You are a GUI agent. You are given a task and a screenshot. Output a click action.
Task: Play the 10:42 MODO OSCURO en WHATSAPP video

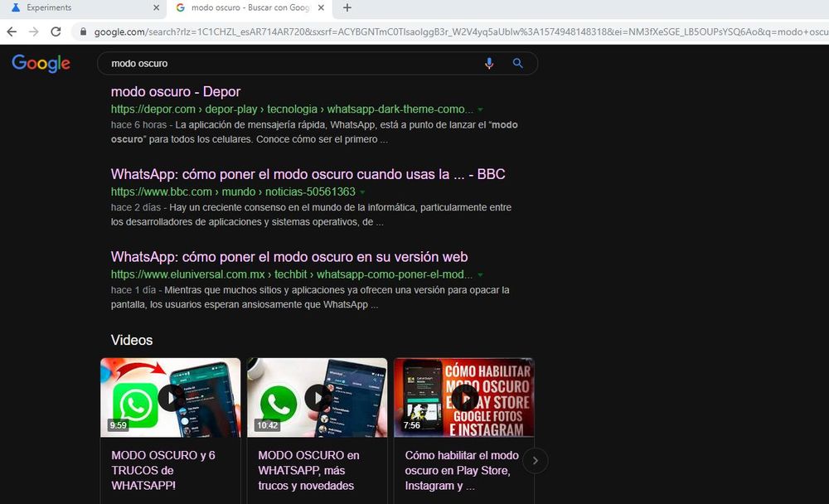(318, 398)
